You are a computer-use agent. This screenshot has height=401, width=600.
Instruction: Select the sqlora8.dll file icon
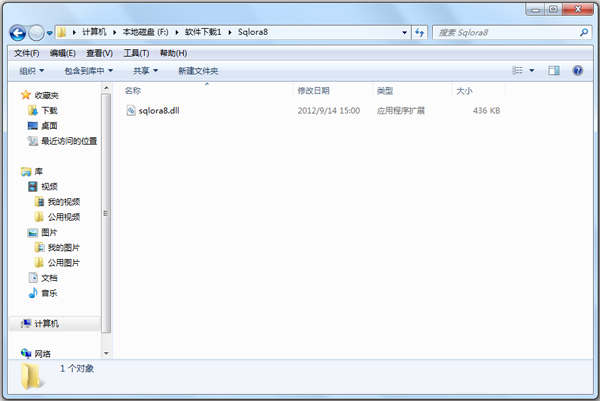point(130,110)
